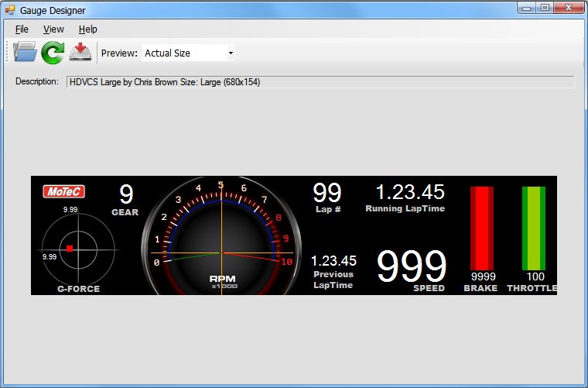Click the G-Force crosshair circle gauge
Viewport: 588px width, 388px height.
[77, 249]
